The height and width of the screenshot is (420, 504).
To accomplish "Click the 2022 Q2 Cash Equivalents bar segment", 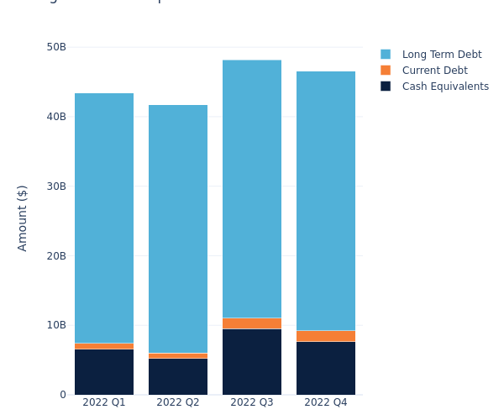I will tap(178, 376).
